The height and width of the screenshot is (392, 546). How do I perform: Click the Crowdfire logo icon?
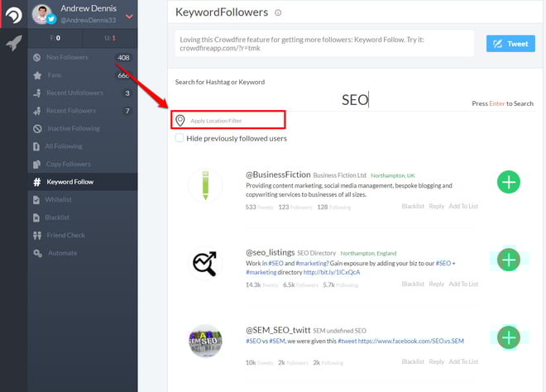tap(14, 15)
